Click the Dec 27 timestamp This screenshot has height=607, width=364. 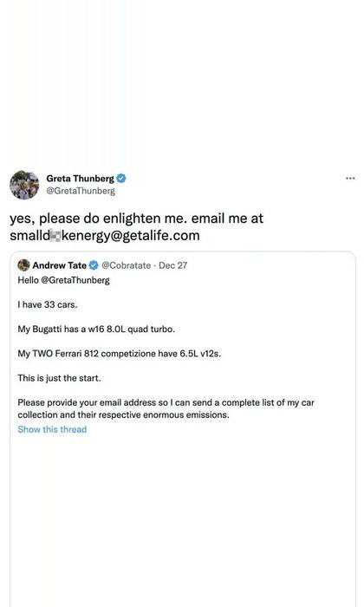pyautogui.click(x=173, y=265)
